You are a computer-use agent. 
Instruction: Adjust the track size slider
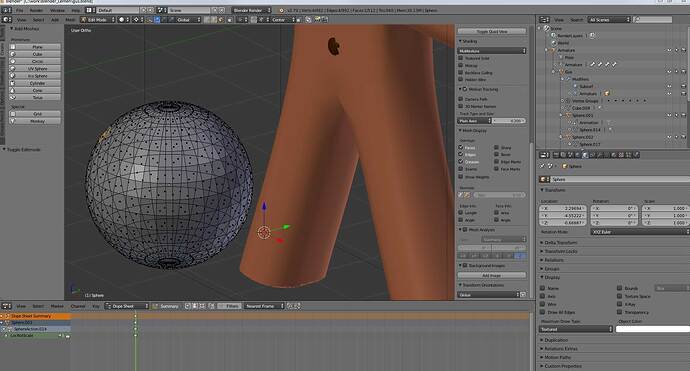tap(509, 121)
